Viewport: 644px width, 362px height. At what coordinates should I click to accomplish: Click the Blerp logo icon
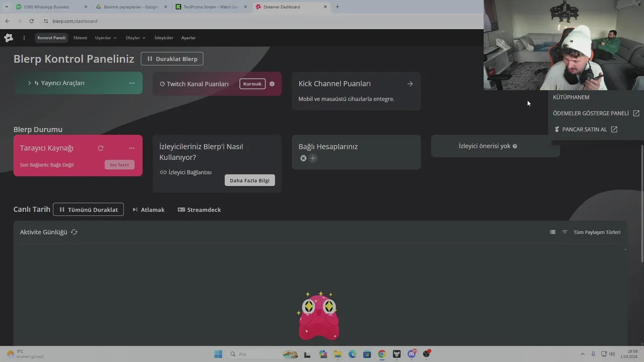[x=9, y=38]
